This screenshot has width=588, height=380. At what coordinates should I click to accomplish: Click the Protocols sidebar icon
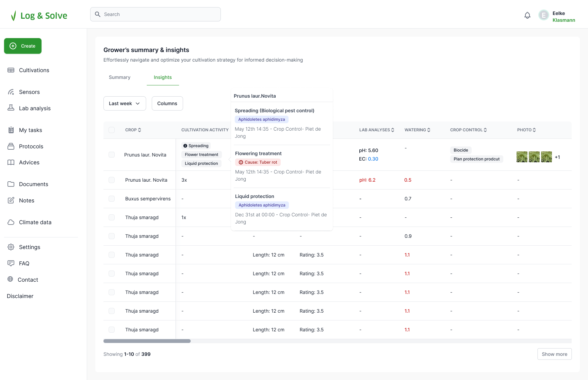point(11,146)
